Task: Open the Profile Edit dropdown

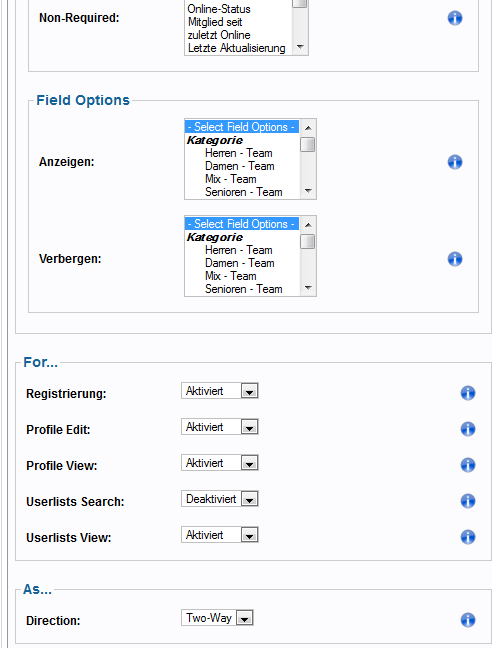Action: 220,426
